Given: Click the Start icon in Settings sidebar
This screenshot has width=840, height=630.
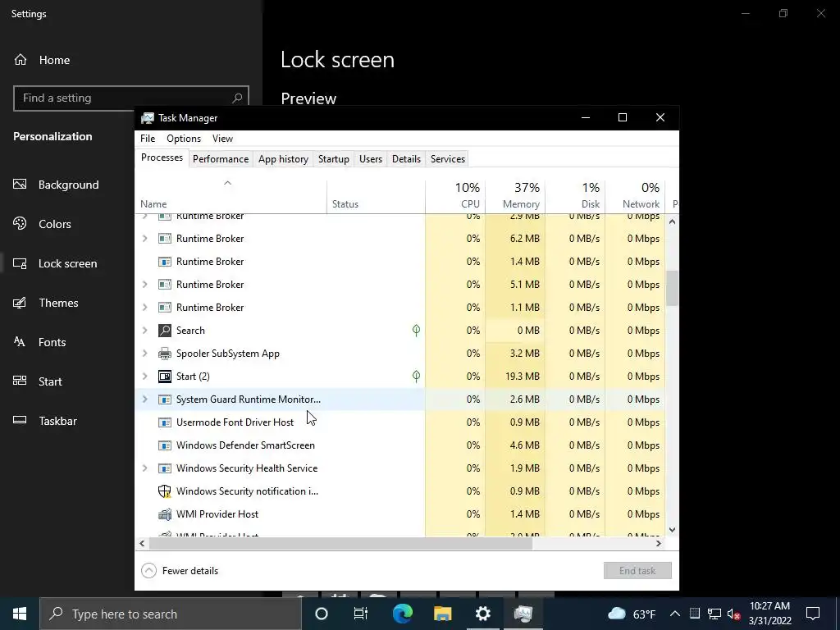Looking at the screenshot, I should click(20, 381).
